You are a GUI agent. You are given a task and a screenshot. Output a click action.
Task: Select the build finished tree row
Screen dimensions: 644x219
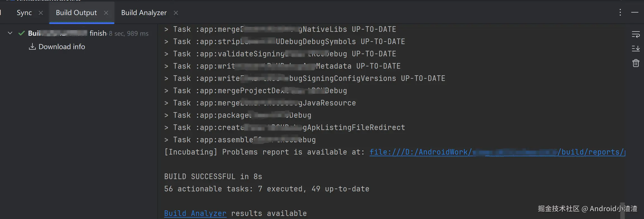84,33
